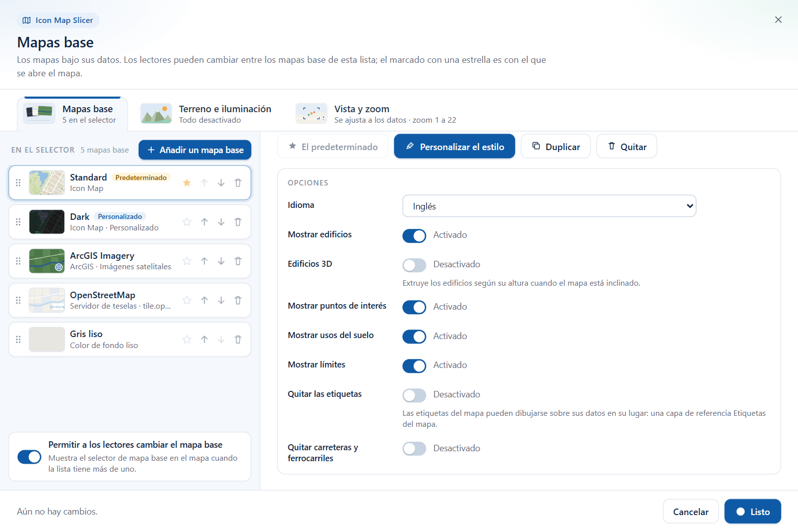Screen dimensions: 798x532
Task: Move Standard basemap down with arrow
Action: tap(221, 183)
